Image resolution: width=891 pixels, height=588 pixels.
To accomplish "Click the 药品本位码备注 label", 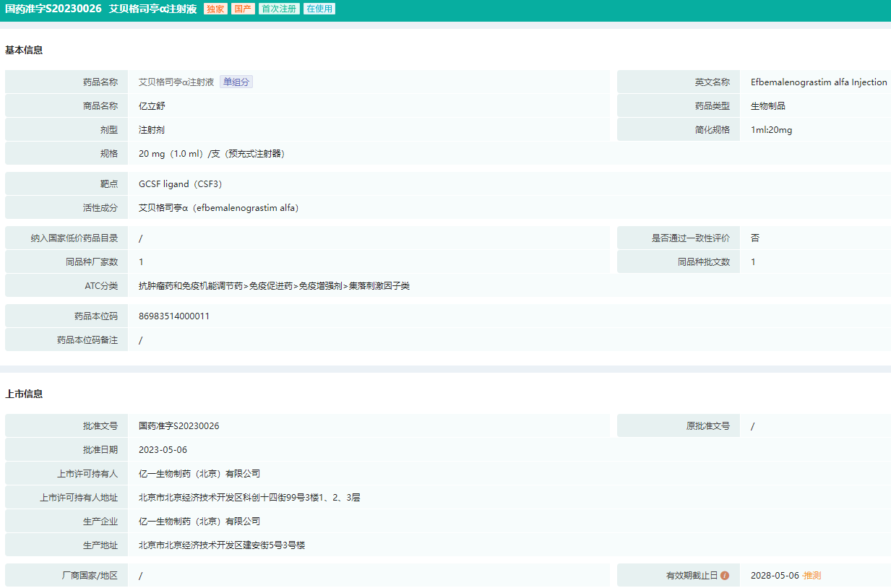I will [87, 340].
